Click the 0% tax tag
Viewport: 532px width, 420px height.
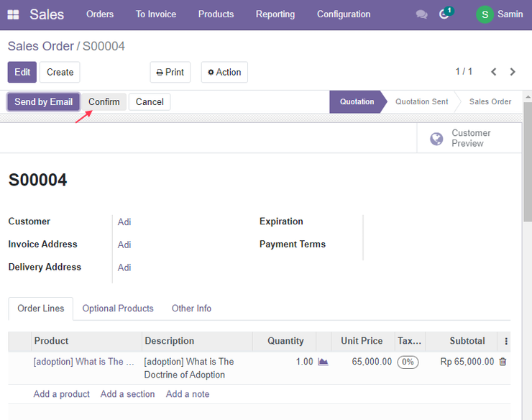tap(408, 362)
